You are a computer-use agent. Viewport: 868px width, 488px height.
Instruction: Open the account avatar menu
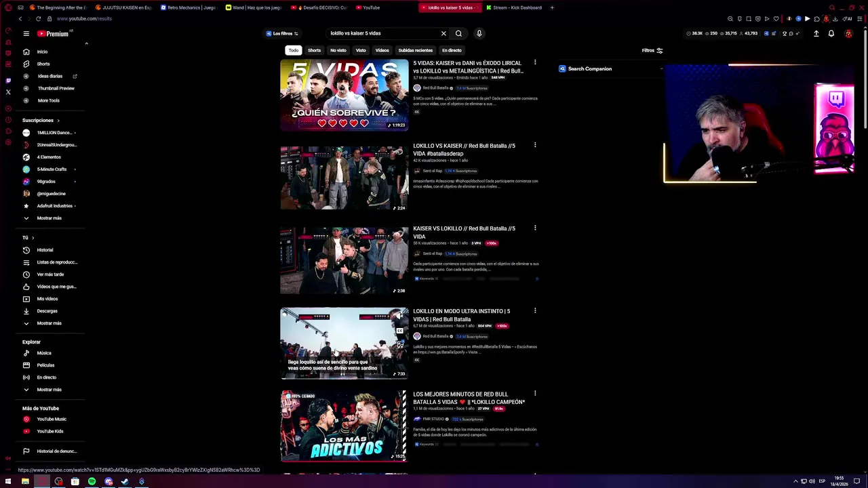click(848, 33)
